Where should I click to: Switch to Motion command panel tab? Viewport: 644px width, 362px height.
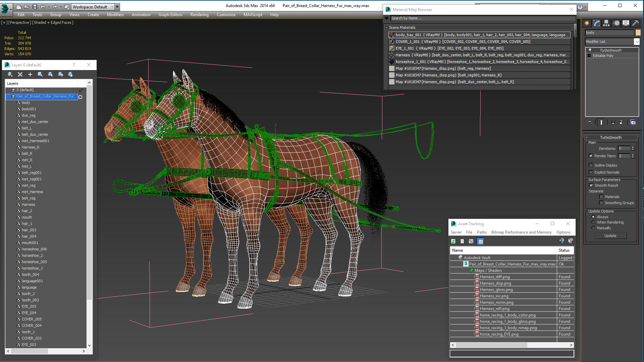coord(616,23)
